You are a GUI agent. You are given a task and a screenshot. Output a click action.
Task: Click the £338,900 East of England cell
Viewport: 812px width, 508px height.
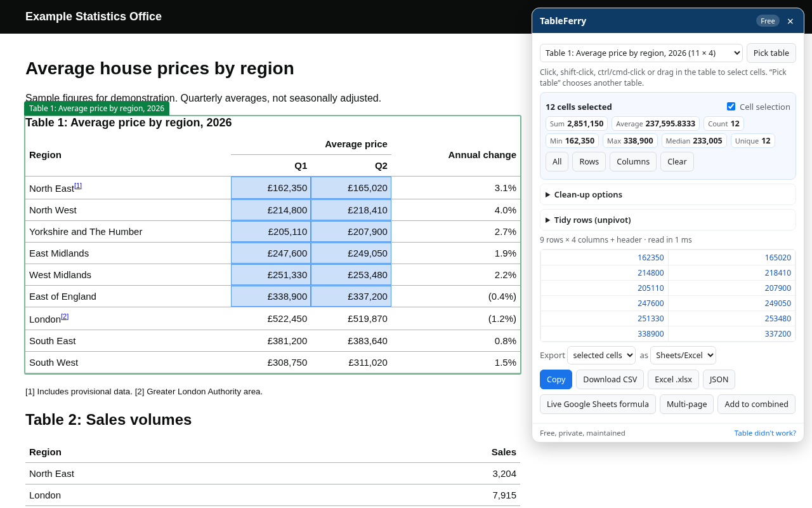pos(271,297)
